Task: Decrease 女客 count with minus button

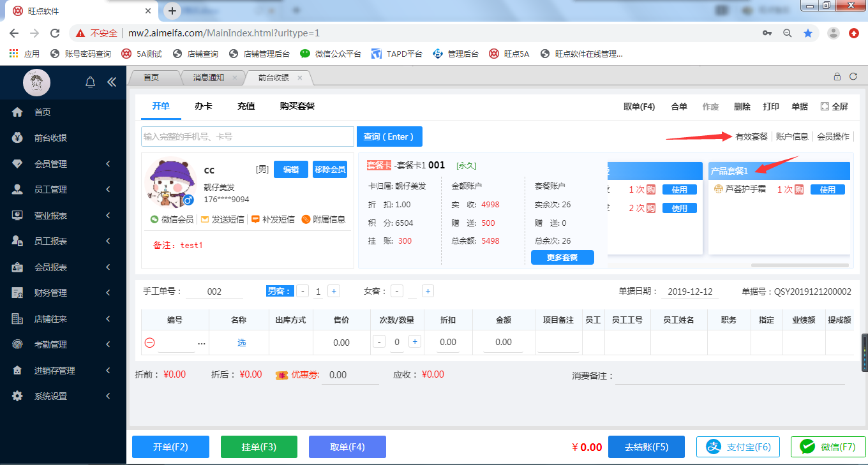Action: (397, 291)
